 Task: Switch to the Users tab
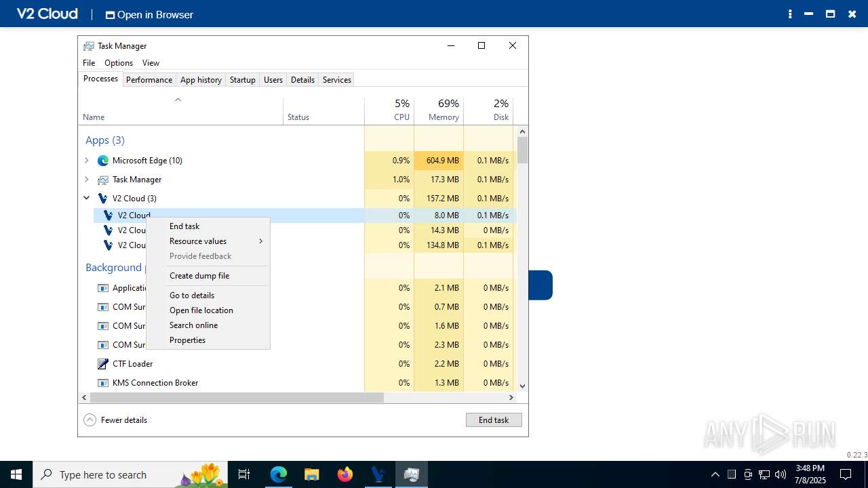point(273,80)
